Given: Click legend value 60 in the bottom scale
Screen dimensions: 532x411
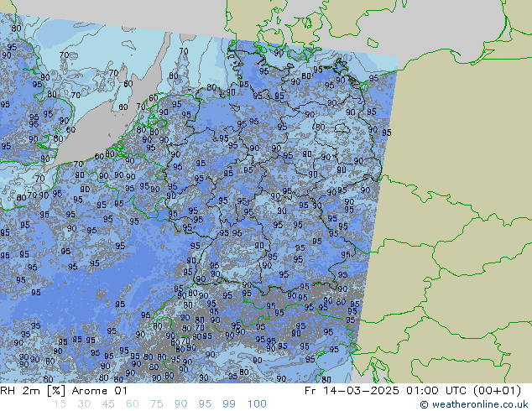Looking at the screenshot, I should tap(133, 404).
